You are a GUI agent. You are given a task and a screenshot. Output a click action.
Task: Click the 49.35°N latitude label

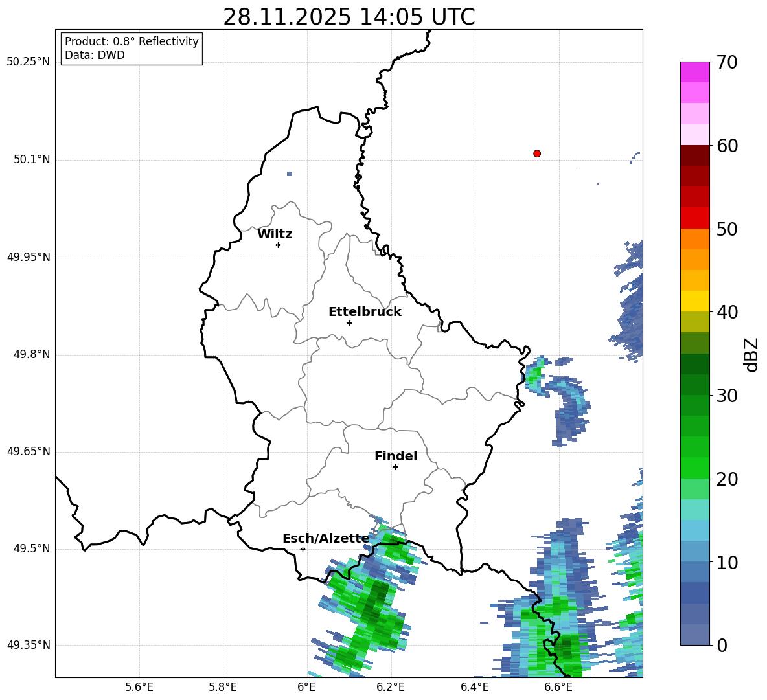click(x=29, y=645)
